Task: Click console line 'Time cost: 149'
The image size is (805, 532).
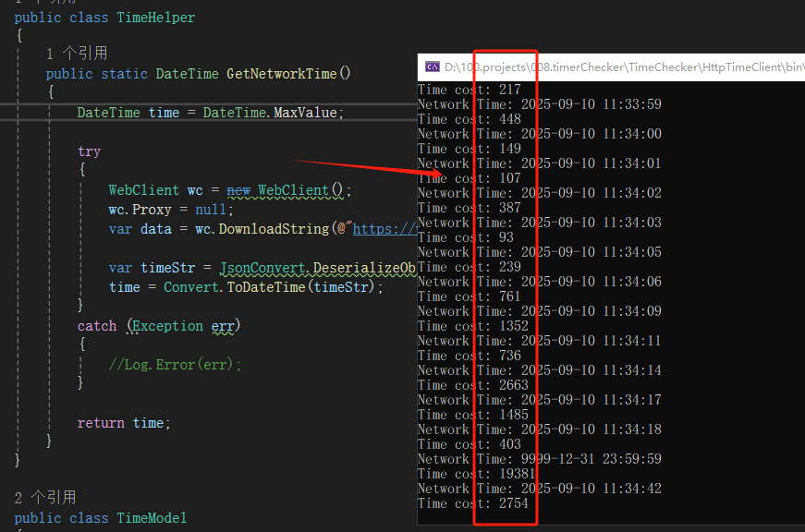Action: pyautogui.click(x=470, y=149)
